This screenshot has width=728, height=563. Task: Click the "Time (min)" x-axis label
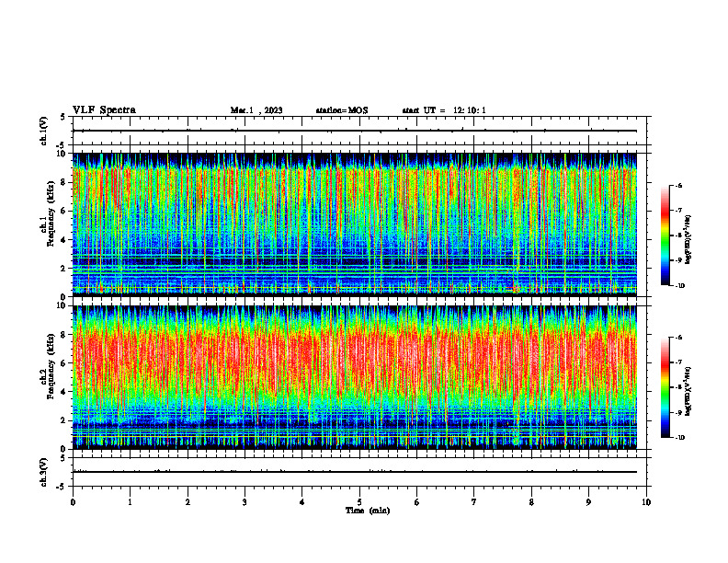point(368,511)
